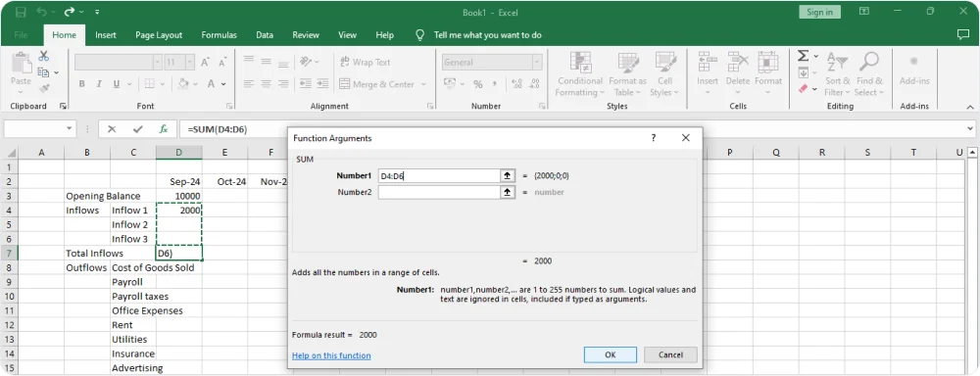The image size is (980, 376).
Task: Switch to the Formulas tab
Action: (x=219, y=35)
